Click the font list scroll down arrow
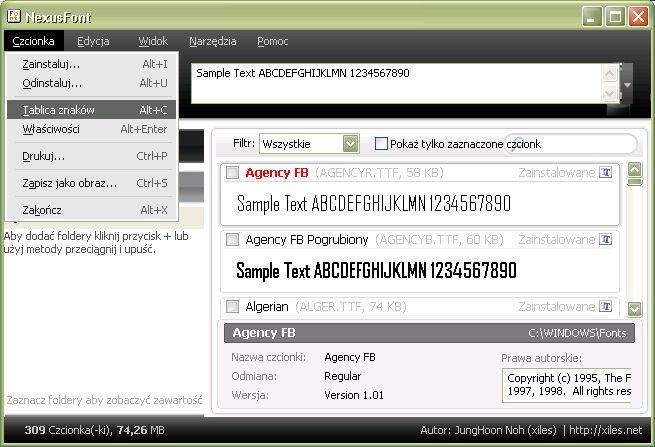The width and height of the screenshot is (655, 447). click(x=635, y=309)
